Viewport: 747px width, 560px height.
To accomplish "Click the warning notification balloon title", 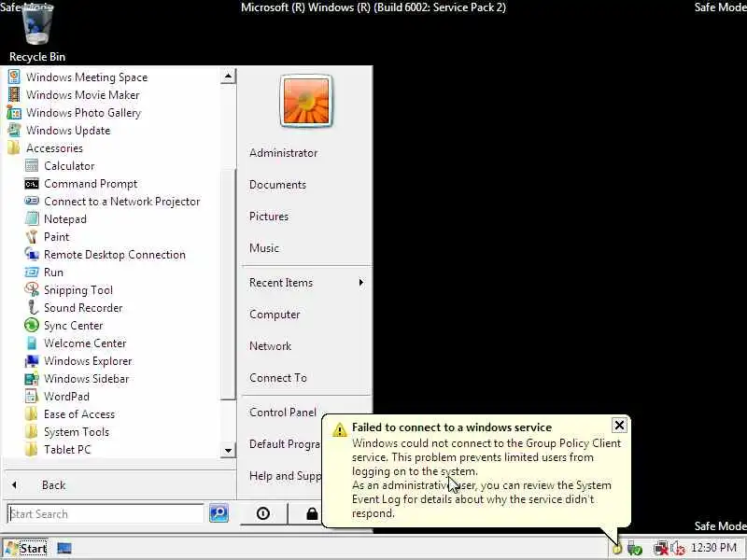I will point(452,427).
